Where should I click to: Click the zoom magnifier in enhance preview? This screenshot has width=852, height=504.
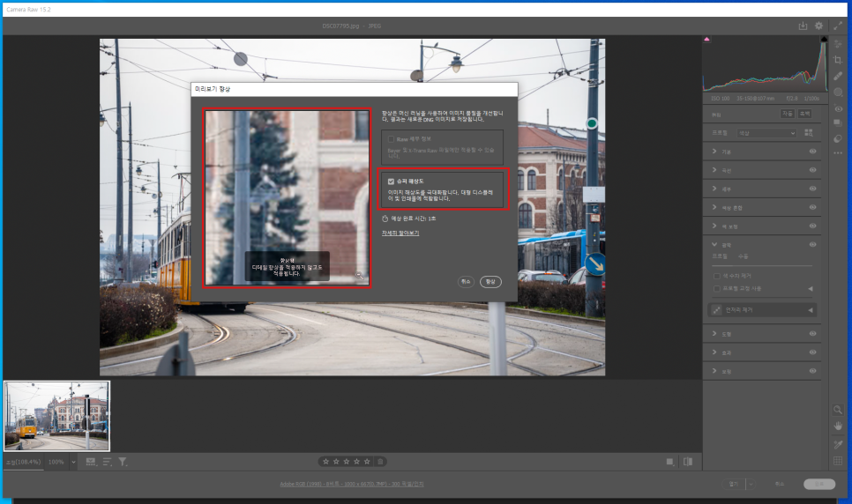coord(360,276)
